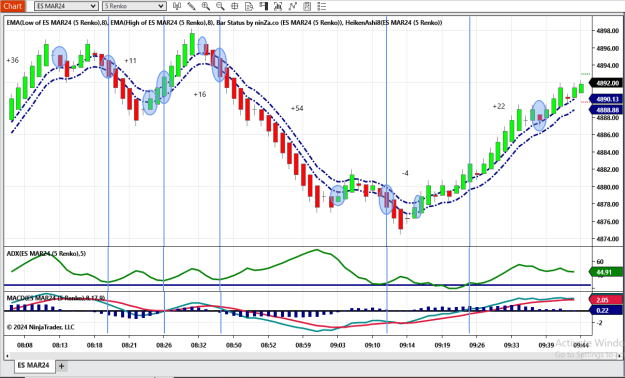Click the 08:13 time axis label
The image size is (625, 378).
(60, 345)
